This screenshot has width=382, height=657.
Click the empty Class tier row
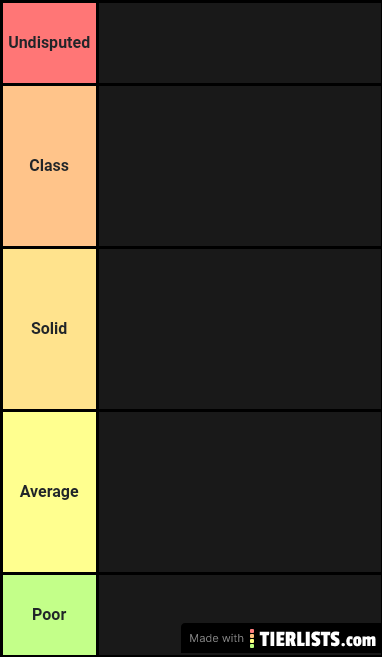point(240,166)
